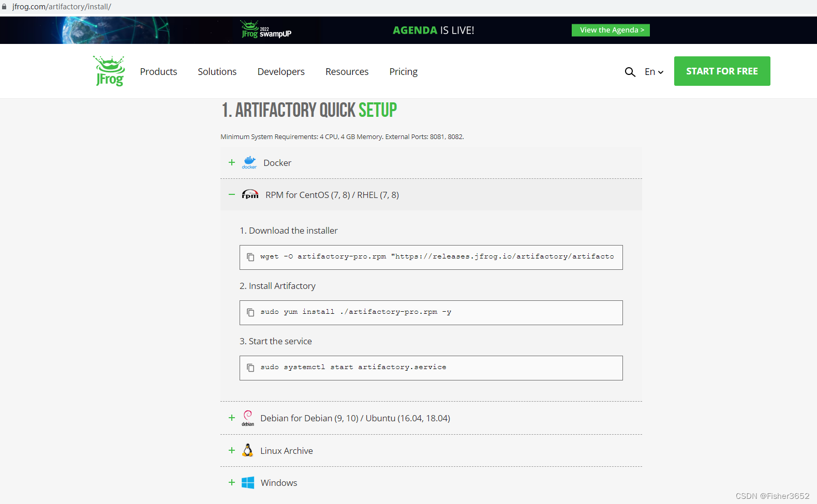817x504 pixels.
Task: Click the systemctl start artifactory.service text
Action: click(x=353, y=367)
